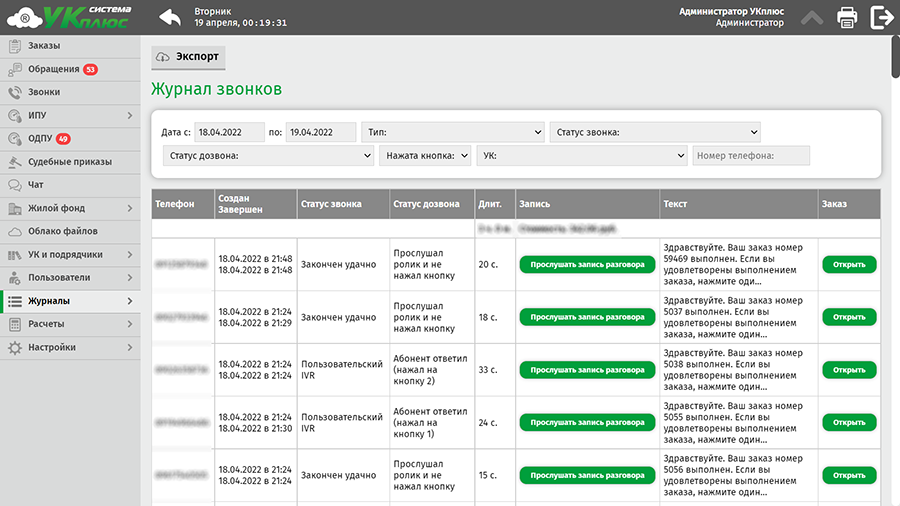This screenshot has width=900, height=506.
Task: Play recording for the 18 с. call
Action: [x=587, y=317]
